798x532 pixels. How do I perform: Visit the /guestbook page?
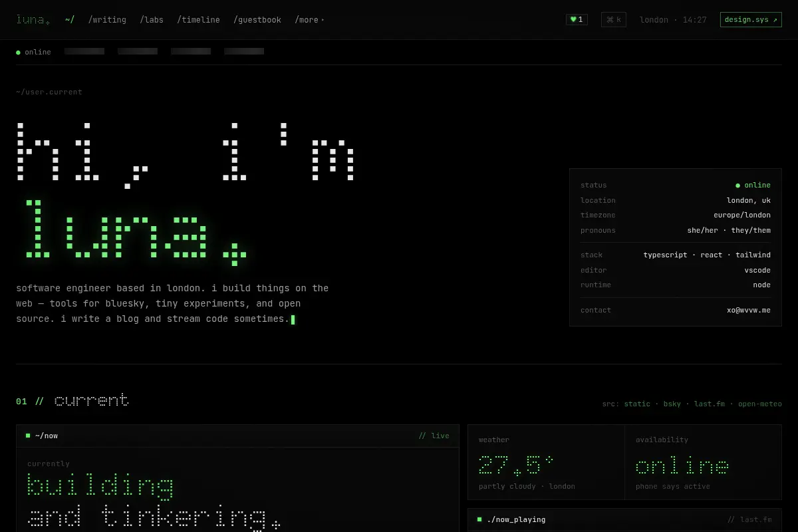257,20
